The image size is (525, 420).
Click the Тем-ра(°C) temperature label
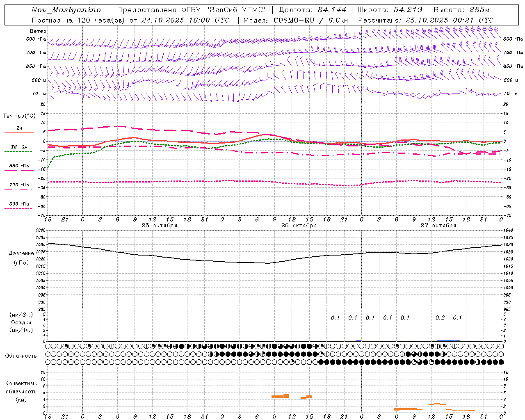19,116
